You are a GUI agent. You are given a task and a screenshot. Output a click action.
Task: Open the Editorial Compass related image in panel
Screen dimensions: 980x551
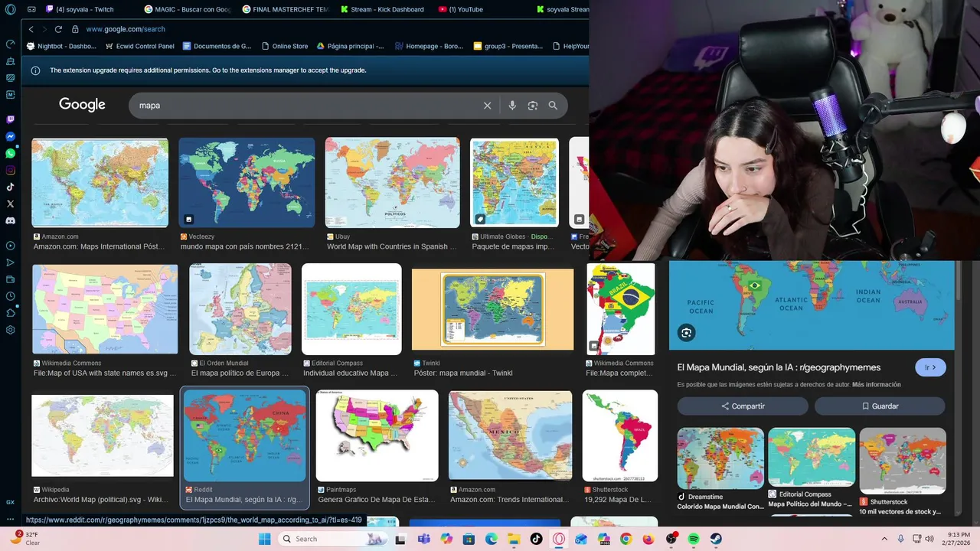pyautogui.click(x=812, y=457)
